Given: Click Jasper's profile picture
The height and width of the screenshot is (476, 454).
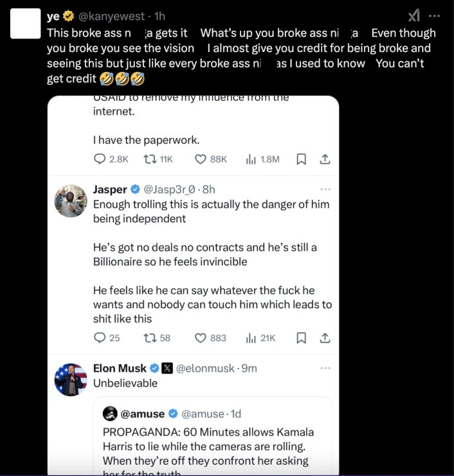Looking at the screenshot, I should tap(71, 201).
